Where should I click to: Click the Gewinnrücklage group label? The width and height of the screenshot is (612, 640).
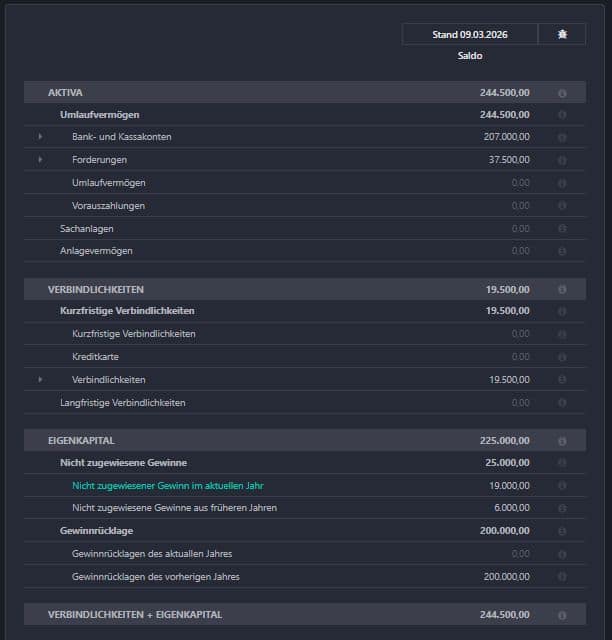pos(97,531)
